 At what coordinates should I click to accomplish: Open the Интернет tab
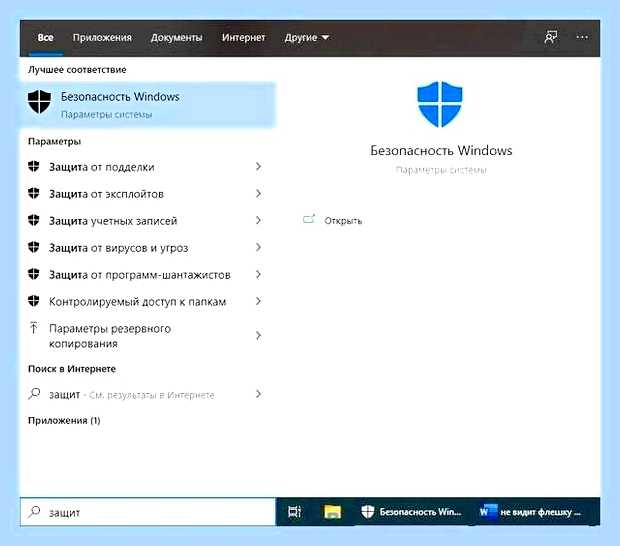pos(243,38)
